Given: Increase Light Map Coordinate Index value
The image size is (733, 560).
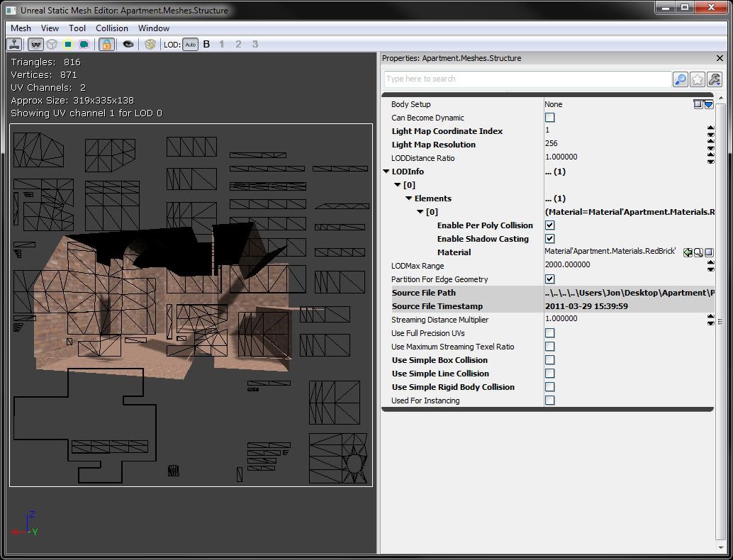Looking at the screenshot, I should point(710,128).
